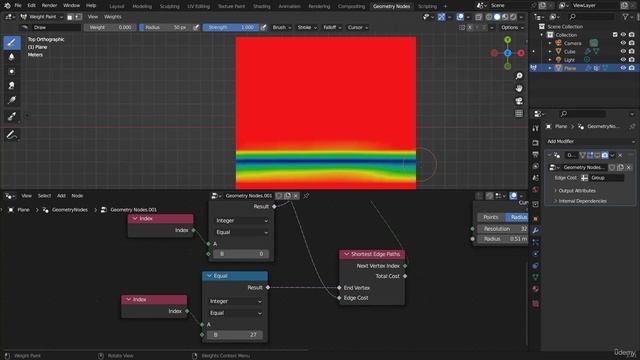Image resolution: width=640 pixels, height=360 pixels.
Task: Hide the Light in outliner
Action: pos(623,60)
